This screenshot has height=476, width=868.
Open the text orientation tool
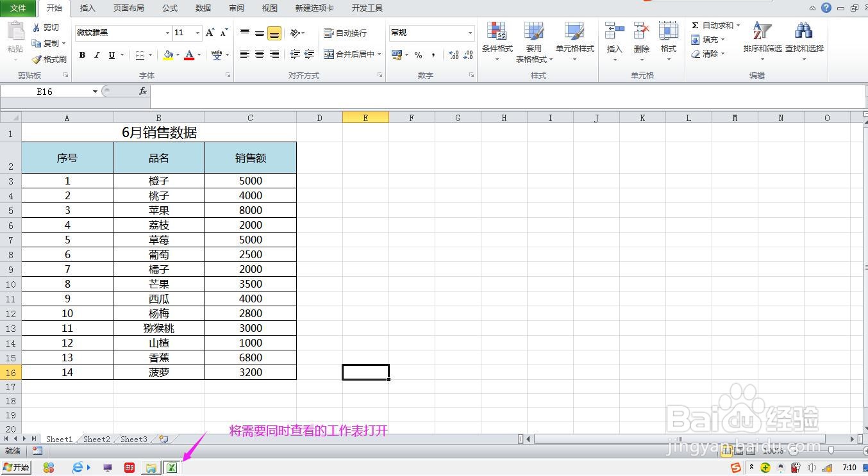click(295, 33)
